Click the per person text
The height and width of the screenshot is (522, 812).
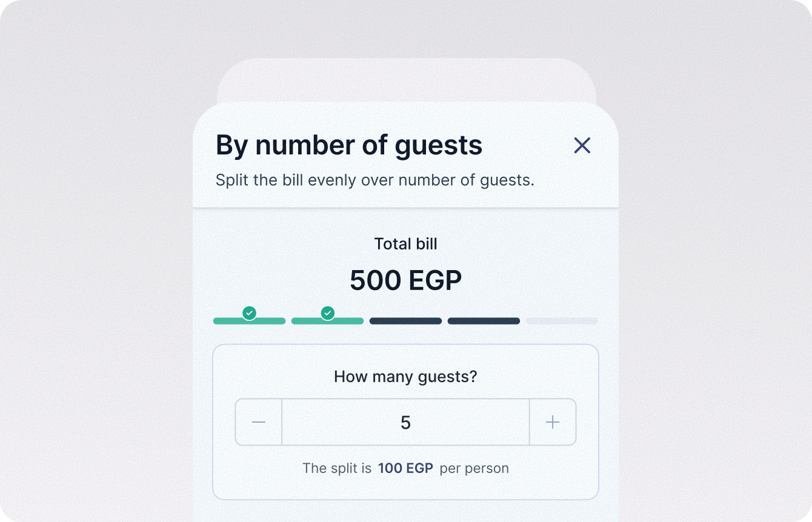point(474,468)
